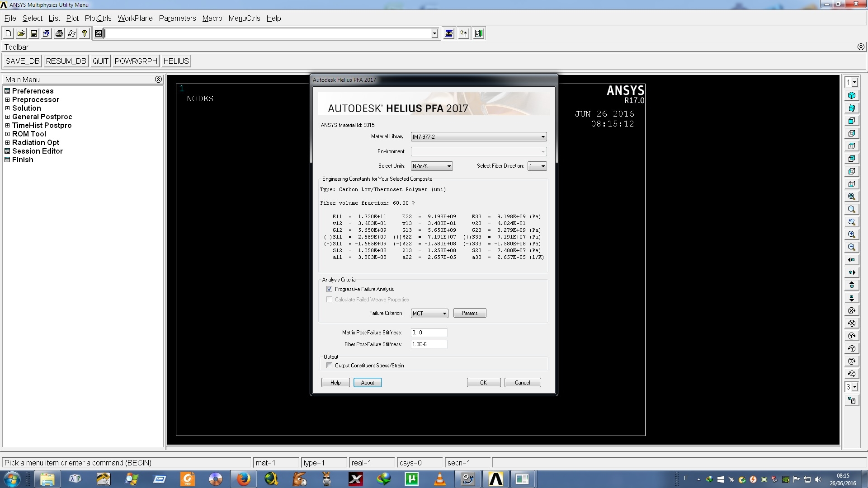Open the WorkPlane menu
Viewport: 868px width, 488px height.
point(135,18)
